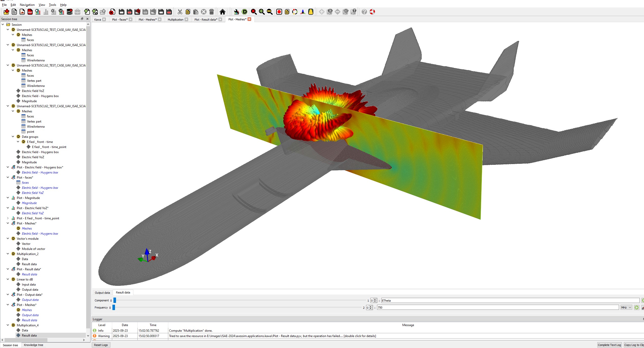
Task: Click the green play button next to MHz
Action: (637, 307)
